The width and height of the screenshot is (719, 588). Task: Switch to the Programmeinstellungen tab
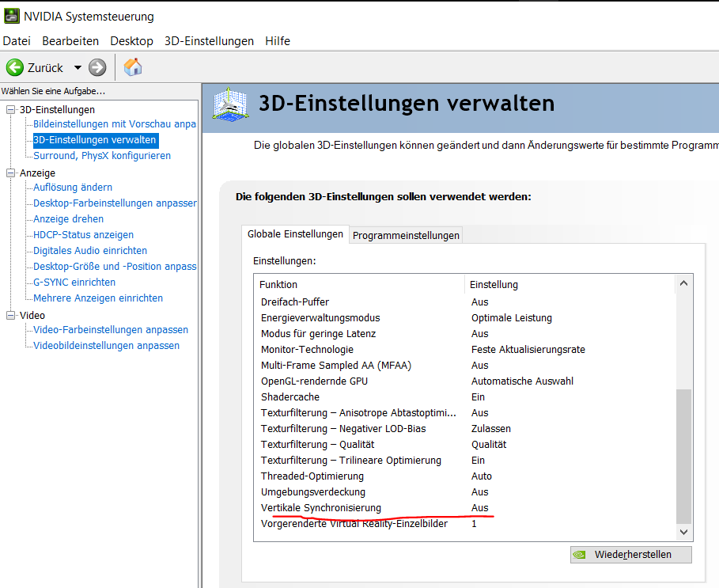[406, 235]
